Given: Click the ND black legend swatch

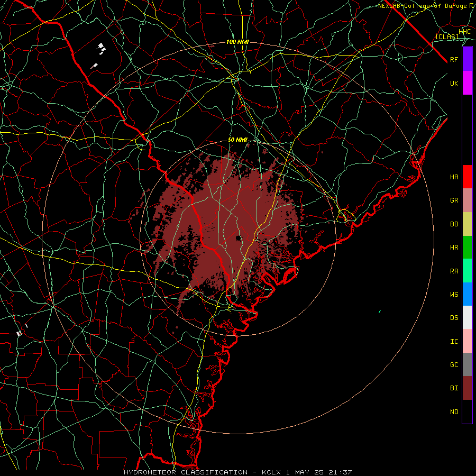Looking at the screenshot, I should (x=467, y=411).
